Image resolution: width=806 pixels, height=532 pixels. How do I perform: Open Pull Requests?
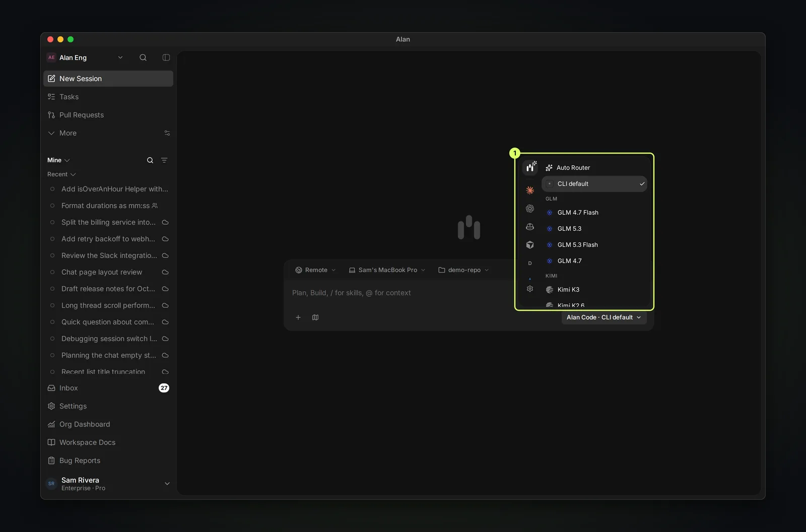[x=108, y=115]
